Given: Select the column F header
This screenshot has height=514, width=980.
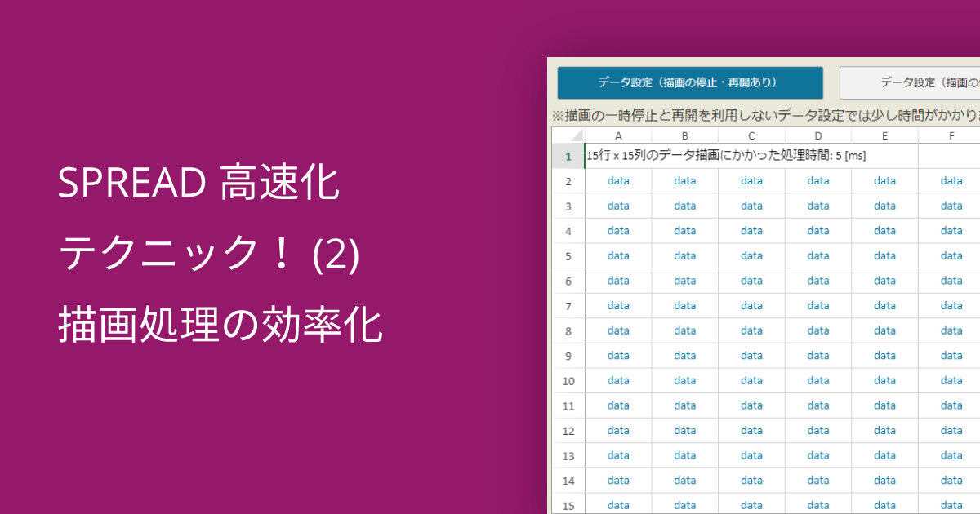Looking at the screenshot, I should click(951, 135).
